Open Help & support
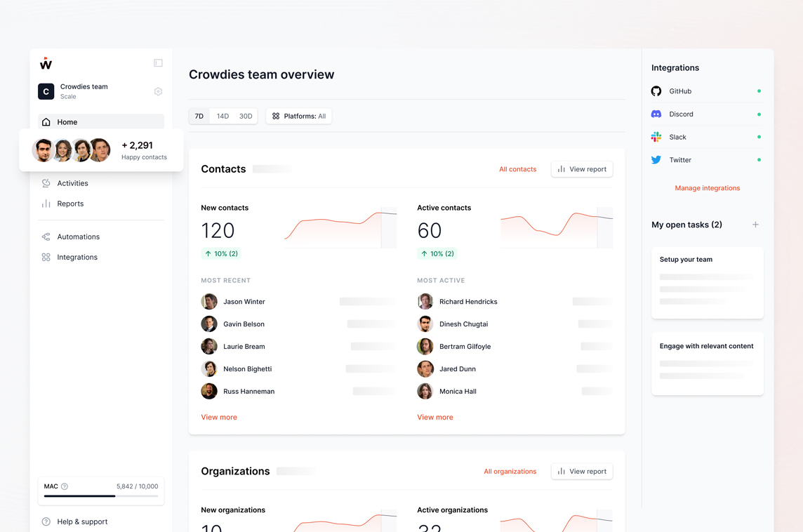The image size is (803, 532). point(101,521)
